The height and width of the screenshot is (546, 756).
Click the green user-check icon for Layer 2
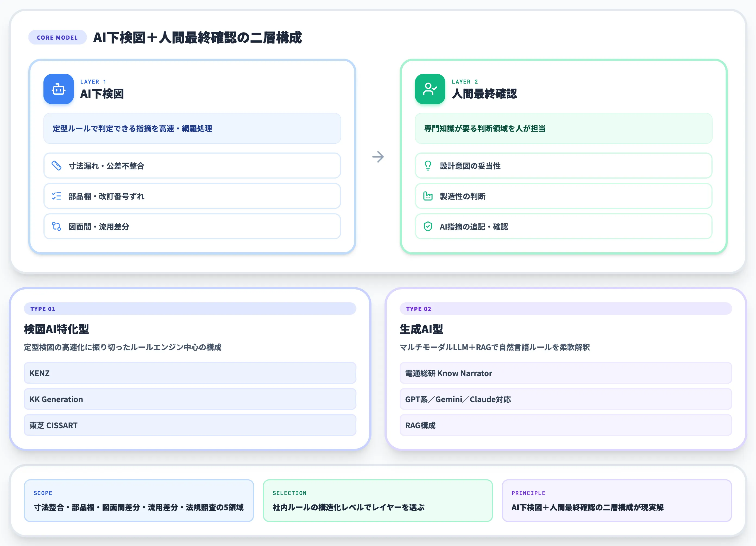pos(430,89)
